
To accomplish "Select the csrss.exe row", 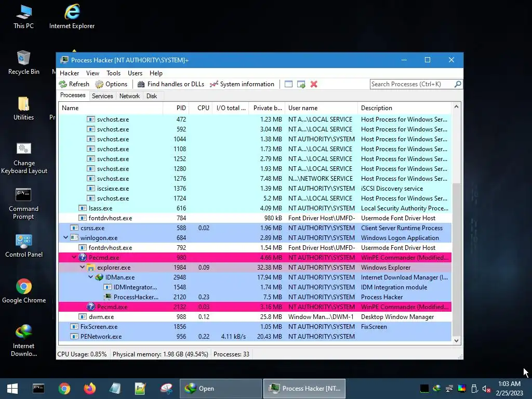I will pyautogui.click(x=255, y=228).
